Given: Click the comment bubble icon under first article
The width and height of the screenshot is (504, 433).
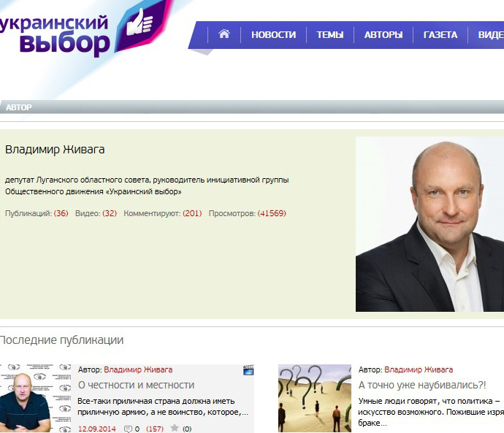Looking at the screenshot, I should (x=129, y=429).
